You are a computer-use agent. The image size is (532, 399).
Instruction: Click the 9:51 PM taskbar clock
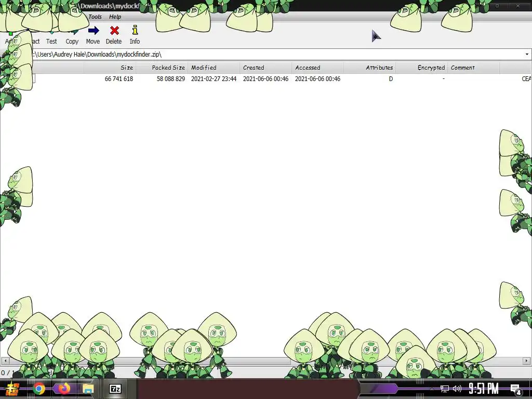coord(484,389)
